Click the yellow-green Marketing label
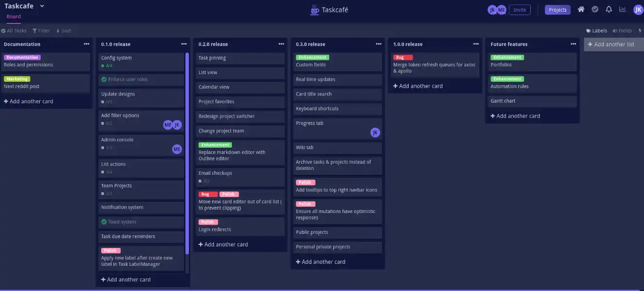644x291 pixels. click(x=17, y=79)
